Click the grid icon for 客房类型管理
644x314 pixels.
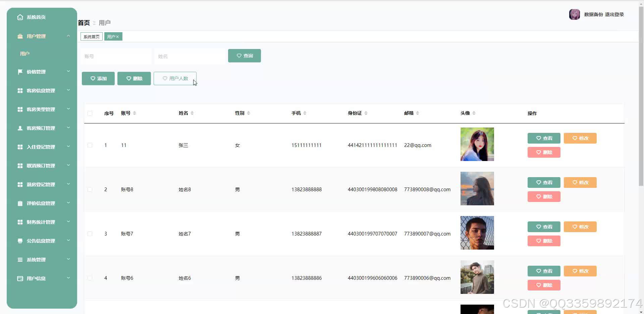(x=20, y=109)
